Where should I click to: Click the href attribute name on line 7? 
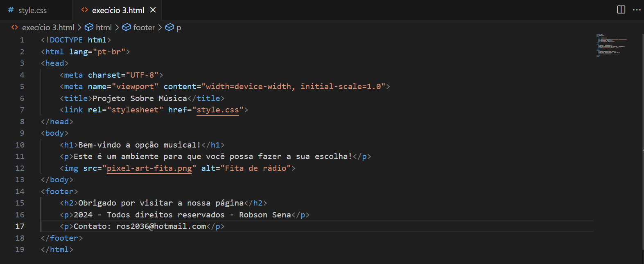(x=177, y=110)
